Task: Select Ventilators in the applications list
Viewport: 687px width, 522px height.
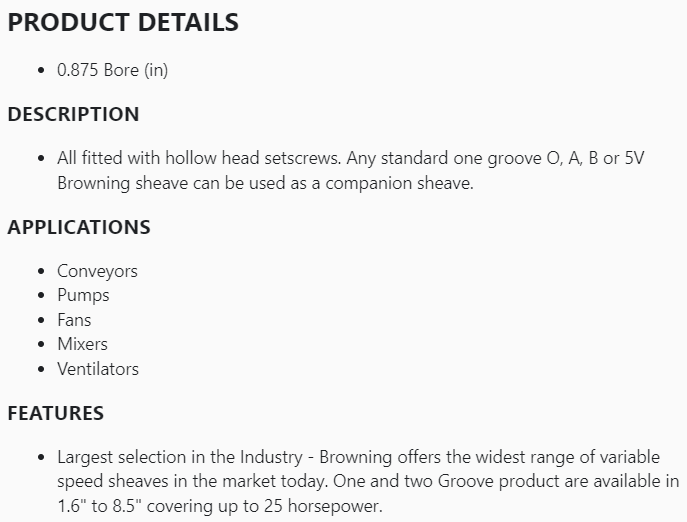Action: coord(98,369)
